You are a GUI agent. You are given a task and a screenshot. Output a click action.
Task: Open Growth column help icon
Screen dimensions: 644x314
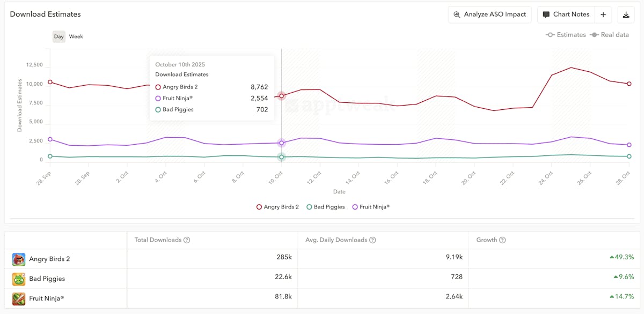503,240
